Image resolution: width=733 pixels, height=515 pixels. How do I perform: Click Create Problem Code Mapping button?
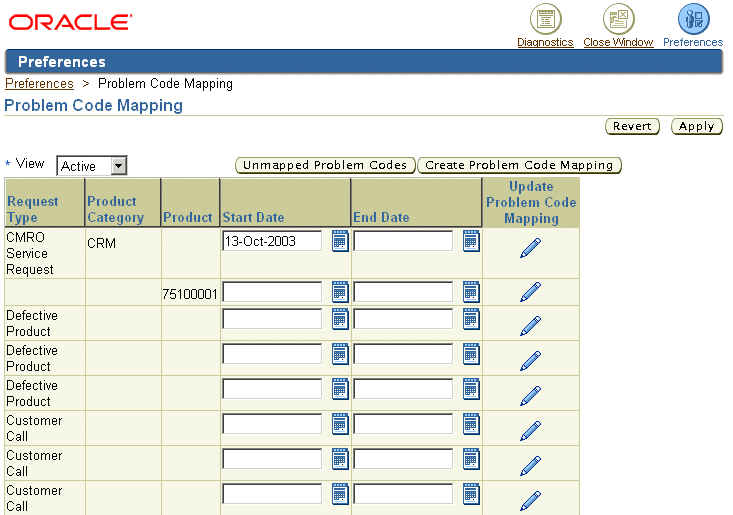[x=519, y=165]
